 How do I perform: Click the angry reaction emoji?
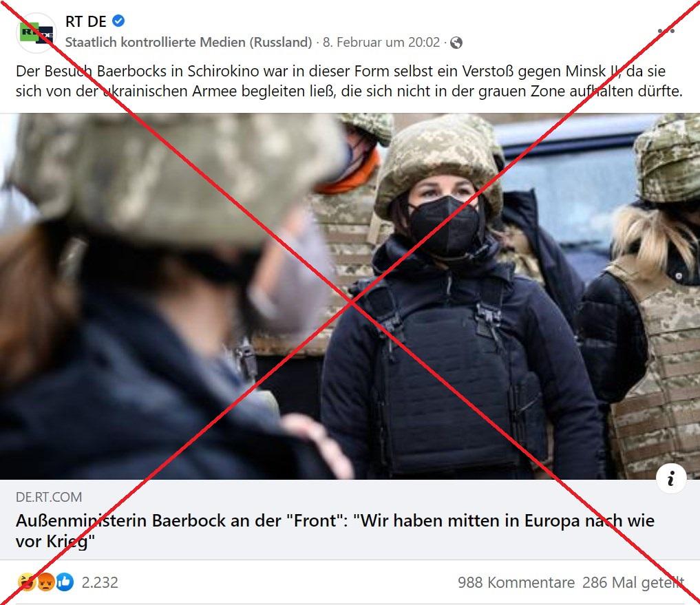tap(46, 582)
